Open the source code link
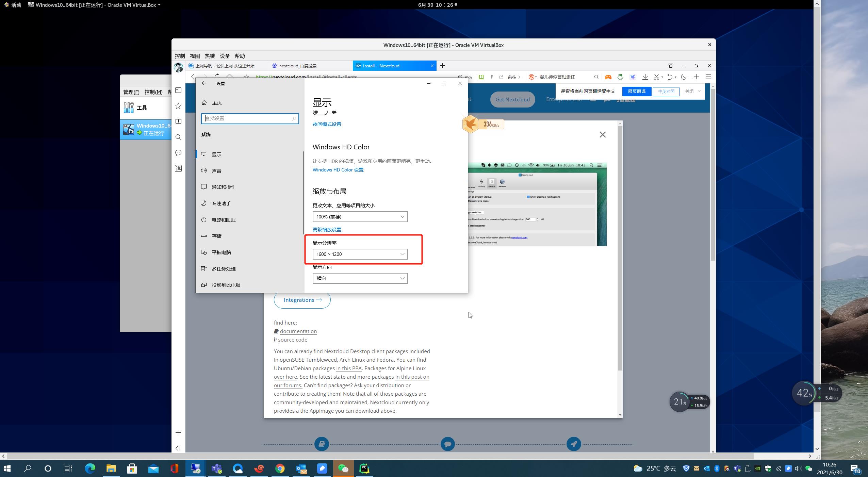 coord(293,340)
